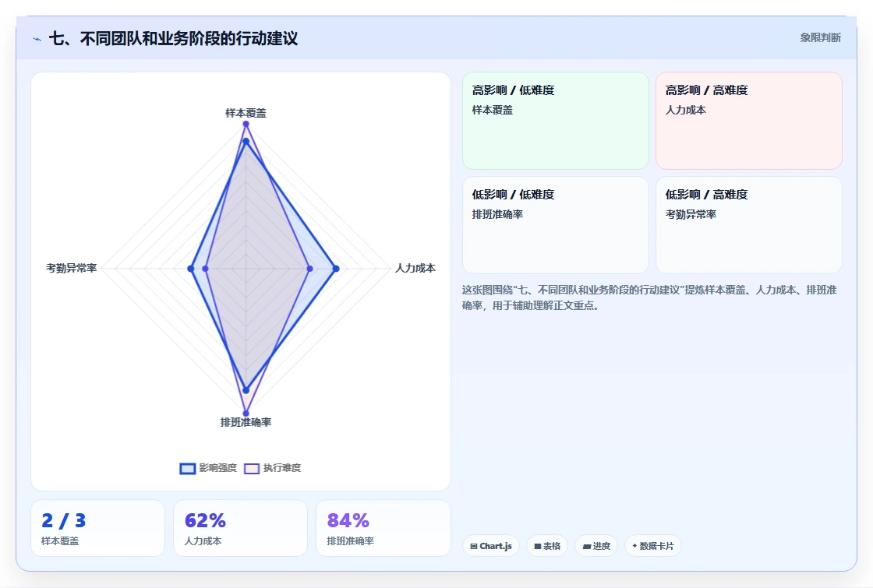Select the 执行难度 point on the 人力成本 axis
Viewport: 873px width, 588px height.
coord(310,269)
